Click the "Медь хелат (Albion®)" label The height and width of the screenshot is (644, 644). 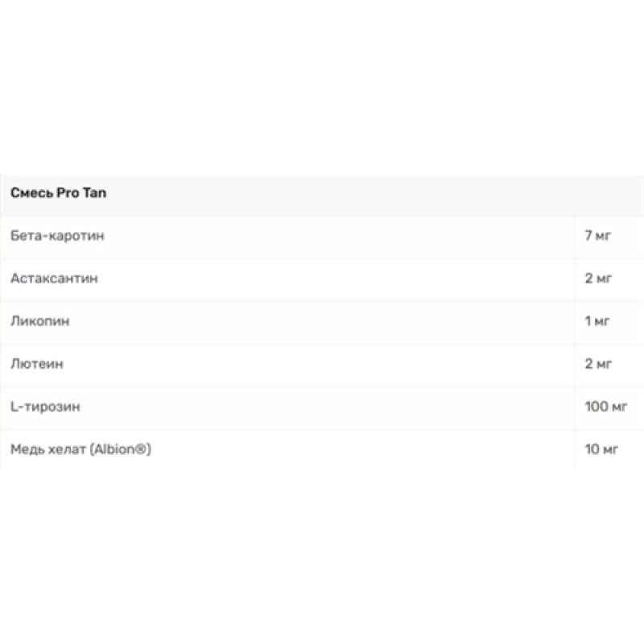click(81, 449)
